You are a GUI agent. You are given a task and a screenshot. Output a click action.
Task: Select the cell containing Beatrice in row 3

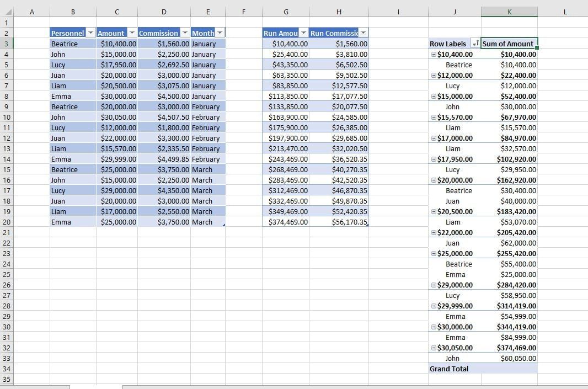(x=65, y=44)
